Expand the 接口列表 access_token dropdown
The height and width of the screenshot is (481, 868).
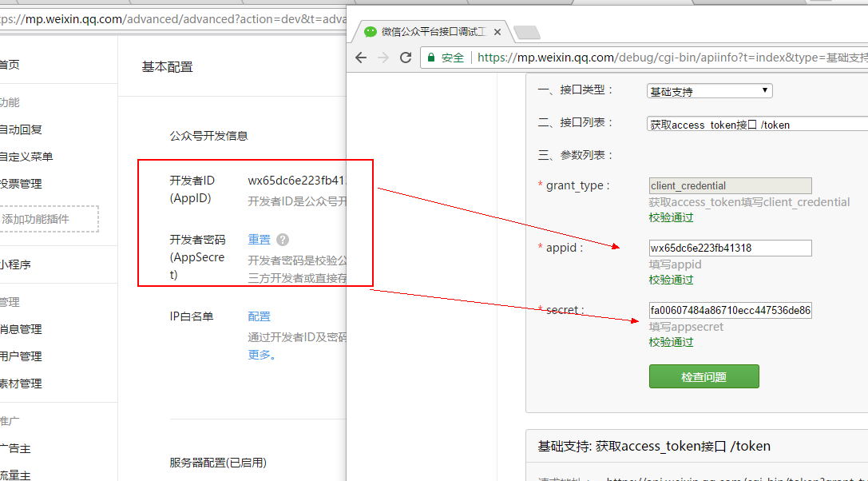tap(757, 125)
